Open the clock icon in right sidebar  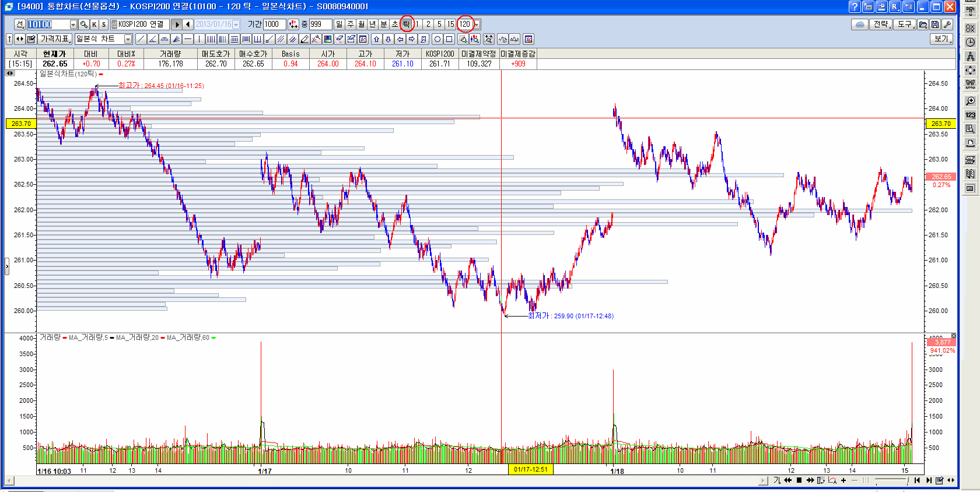click(x=970, y=42)
